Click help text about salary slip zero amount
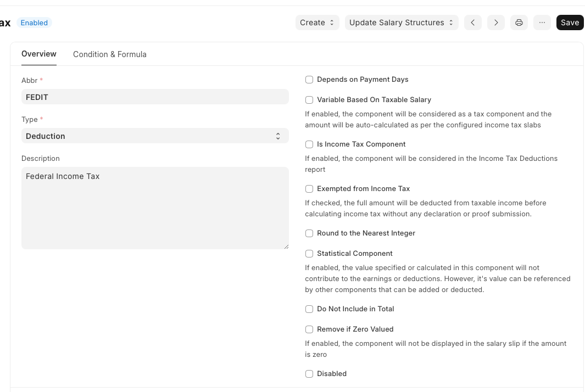Viewport: 585px width, 392px height. 436,349
